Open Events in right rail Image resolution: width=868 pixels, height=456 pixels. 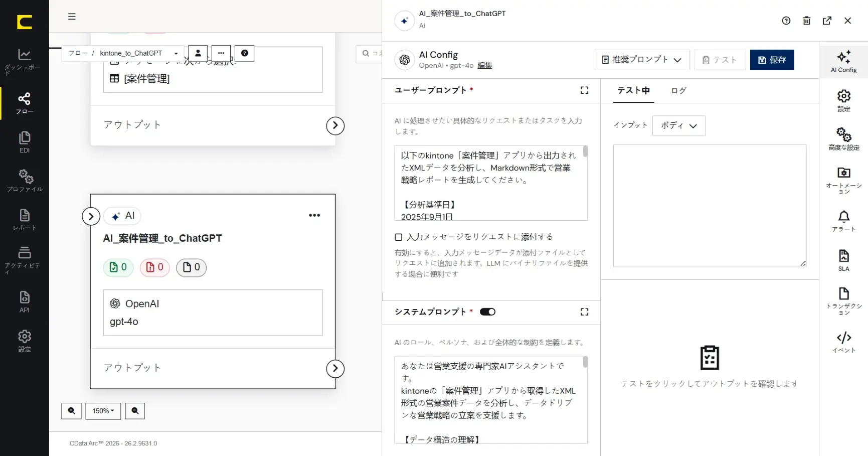pos(844,342)
